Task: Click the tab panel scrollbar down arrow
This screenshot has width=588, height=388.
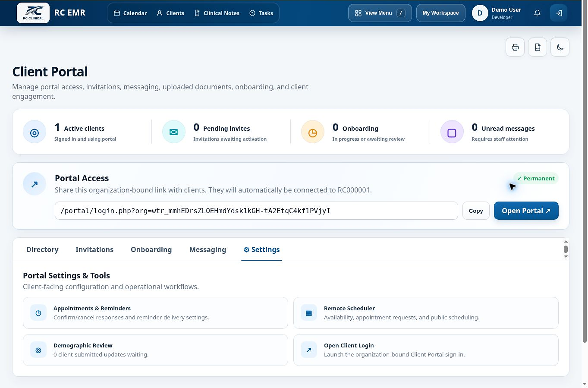Action: pos(566,257)
